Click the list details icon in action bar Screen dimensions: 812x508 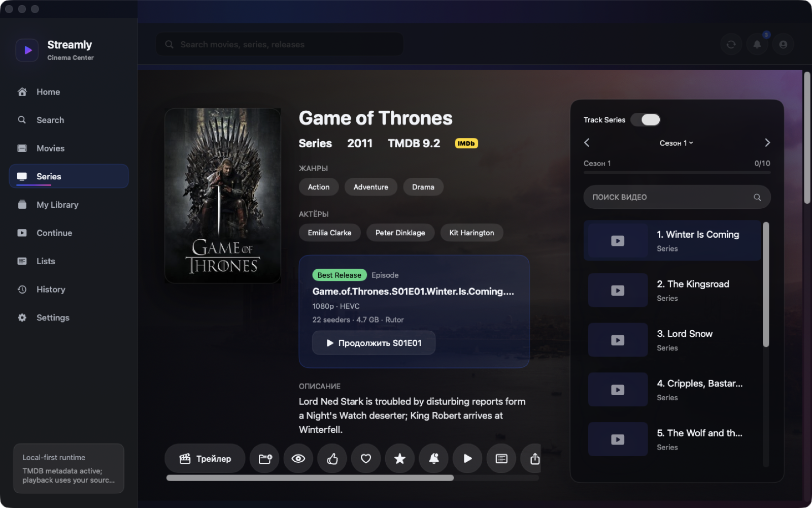pyautogui.click(x=501, y=459)
